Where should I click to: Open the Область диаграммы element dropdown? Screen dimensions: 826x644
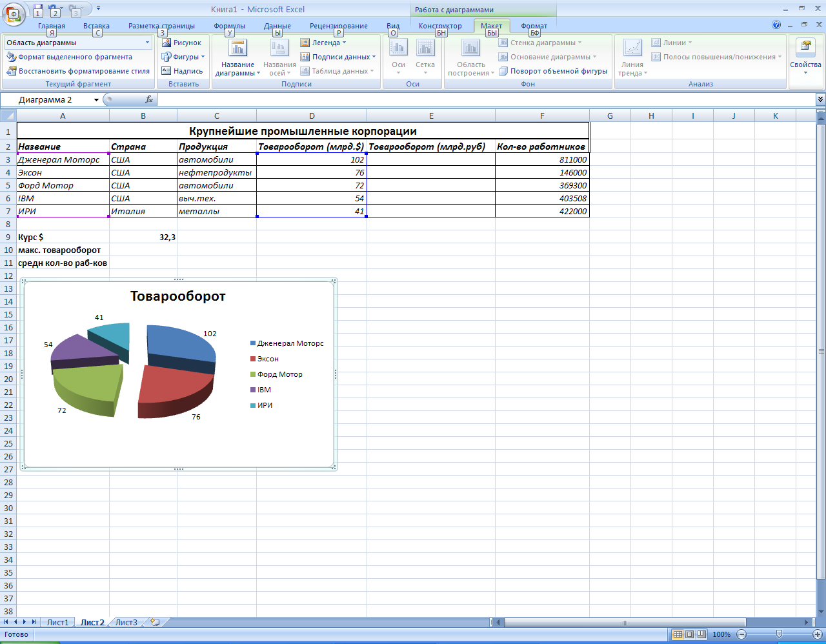click(148, 43)
